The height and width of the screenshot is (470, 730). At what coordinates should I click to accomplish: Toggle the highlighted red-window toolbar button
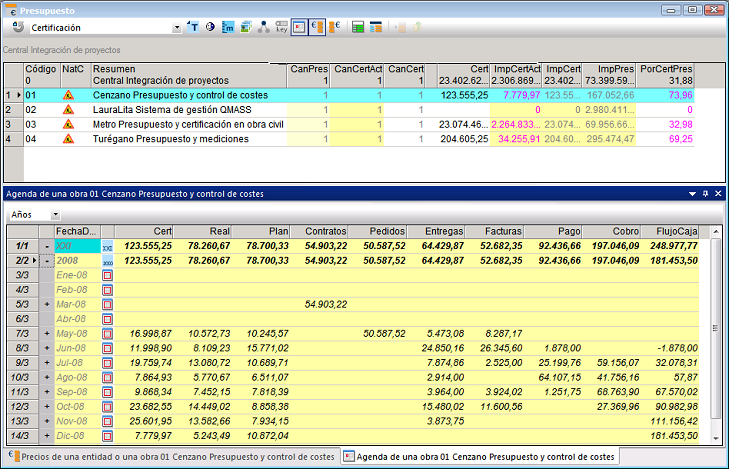pos(299,28)
